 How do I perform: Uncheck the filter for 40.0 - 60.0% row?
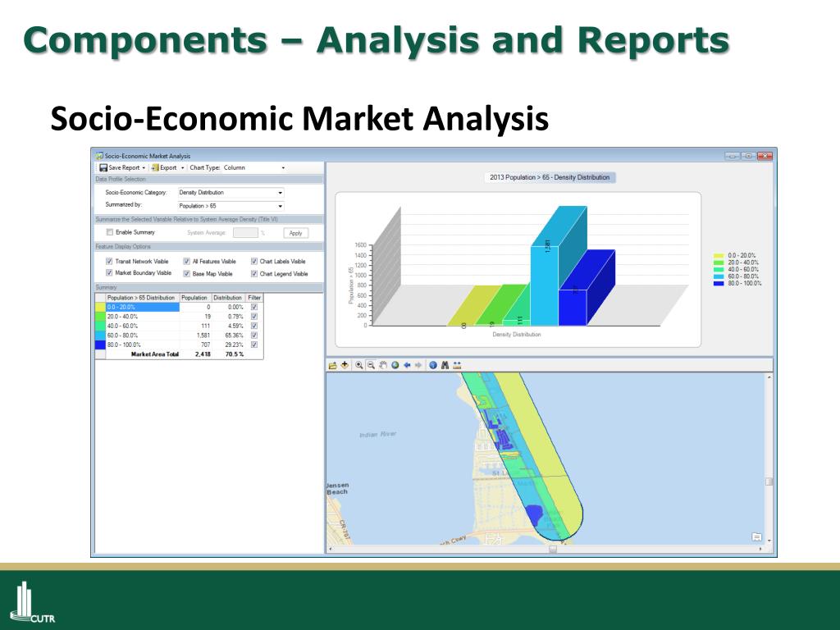point(254,326)
